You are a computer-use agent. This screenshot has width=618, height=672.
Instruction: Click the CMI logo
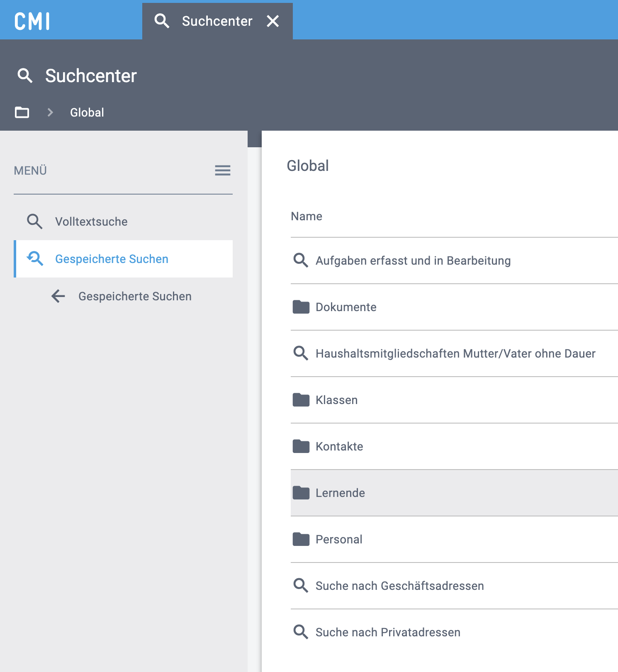[32, 21]
